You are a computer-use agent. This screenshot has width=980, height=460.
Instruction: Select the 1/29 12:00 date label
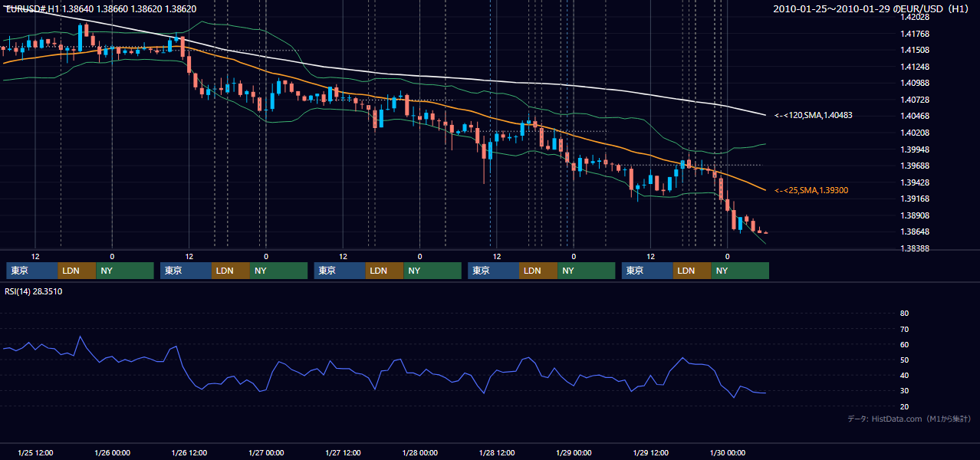click(x=650, y=453)
